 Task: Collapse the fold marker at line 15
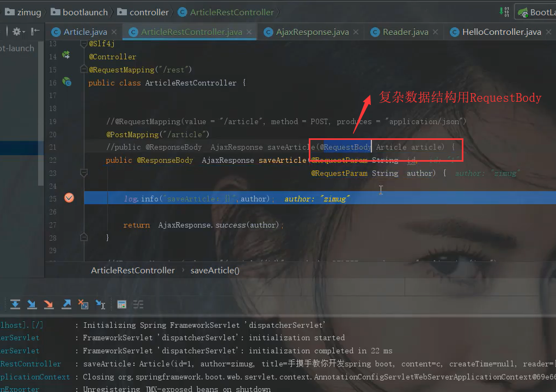[84, 69]
